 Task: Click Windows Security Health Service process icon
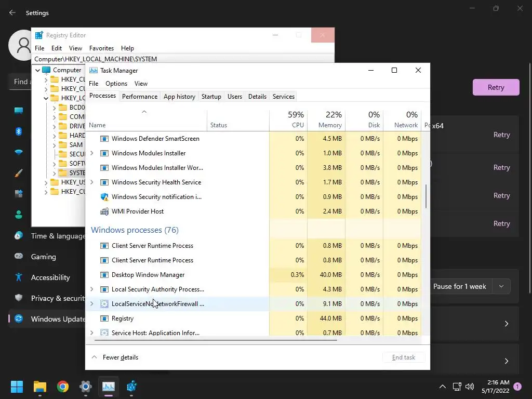pyautogui.click(x=104, y=182)
